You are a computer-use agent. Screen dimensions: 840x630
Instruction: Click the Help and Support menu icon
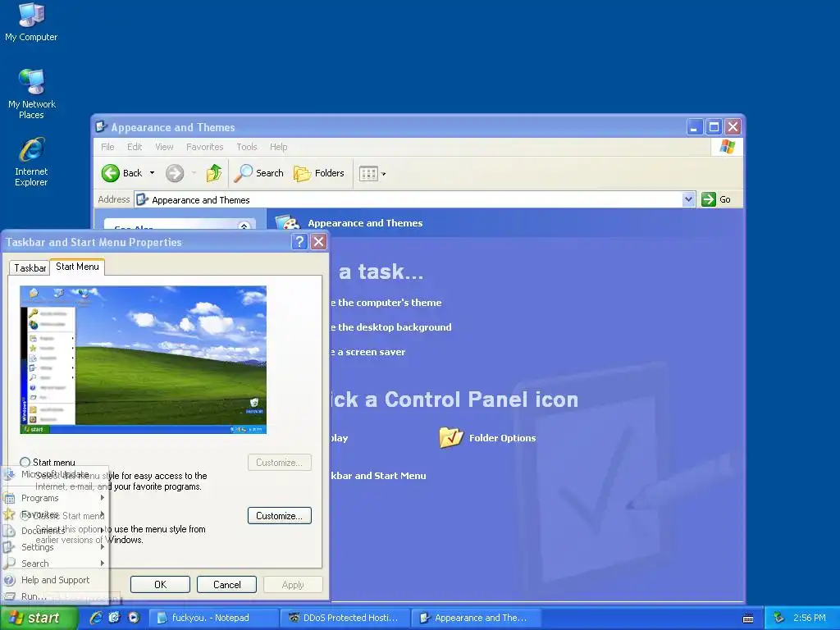point(9,580)
